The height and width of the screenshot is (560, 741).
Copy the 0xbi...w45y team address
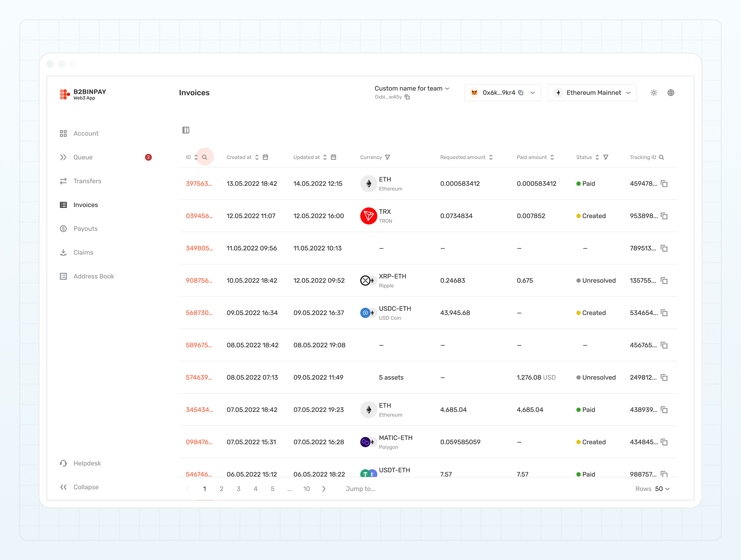tap(407, 97)
